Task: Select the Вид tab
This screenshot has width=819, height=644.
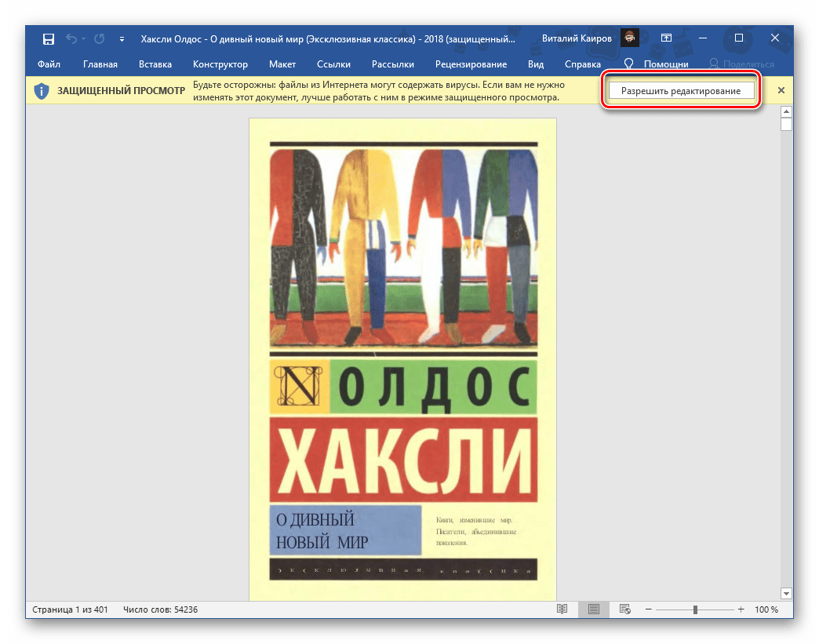Action: [536, 64]
